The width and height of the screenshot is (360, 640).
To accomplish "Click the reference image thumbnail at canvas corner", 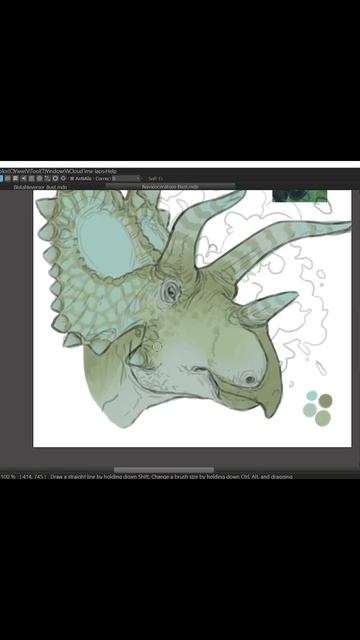I will tap(300, 196).
